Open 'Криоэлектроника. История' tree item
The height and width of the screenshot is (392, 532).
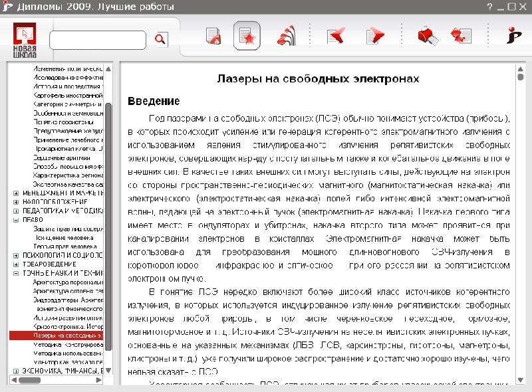tap(68, 326)
